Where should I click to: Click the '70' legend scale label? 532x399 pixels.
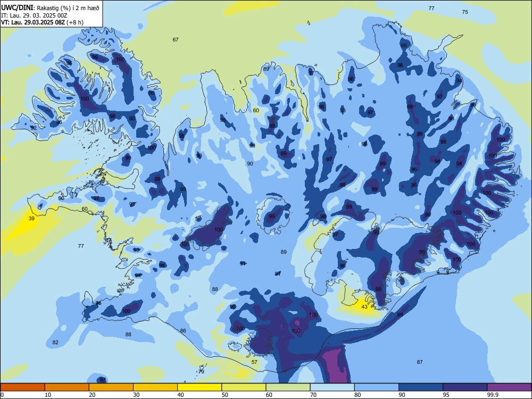pyautogui.click(x=313, y=395)
